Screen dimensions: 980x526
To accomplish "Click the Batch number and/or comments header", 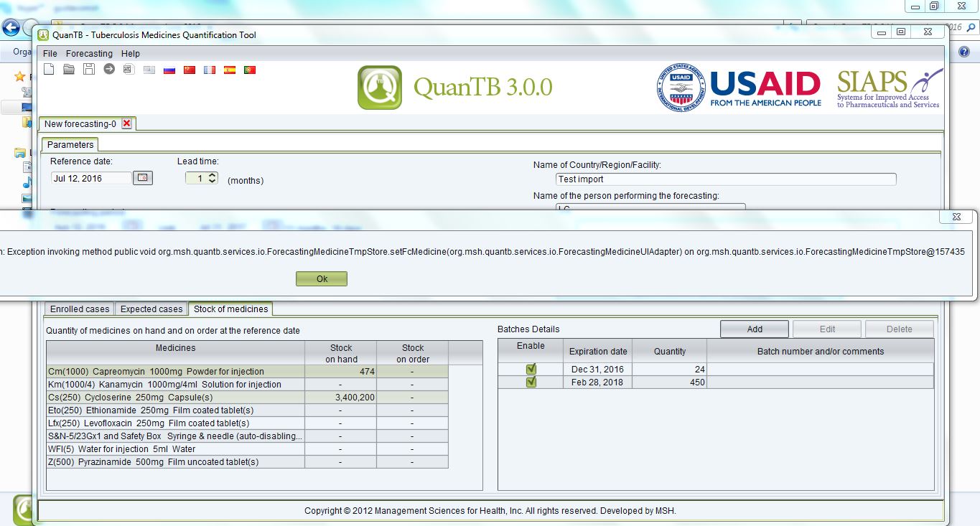I will point(821,351).
